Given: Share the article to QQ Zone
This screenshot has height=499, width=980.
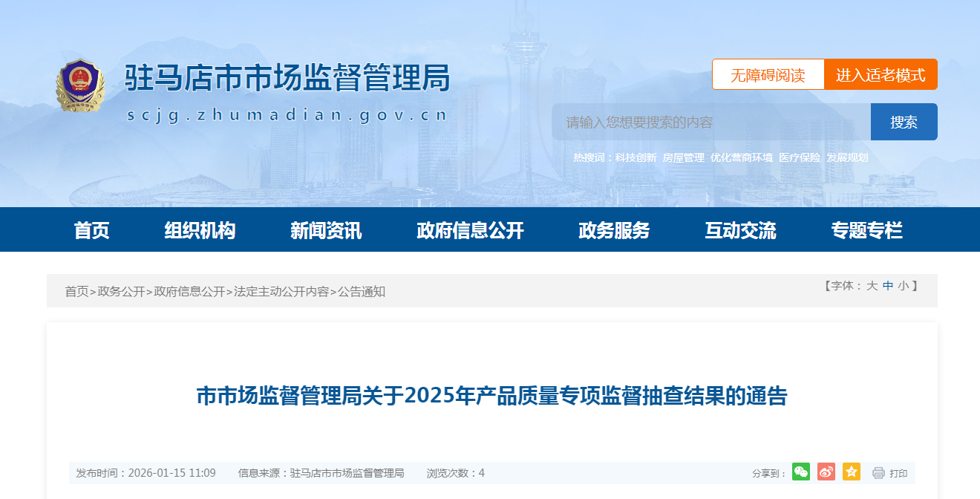Looking at the screenshot, I should (852, 472).
